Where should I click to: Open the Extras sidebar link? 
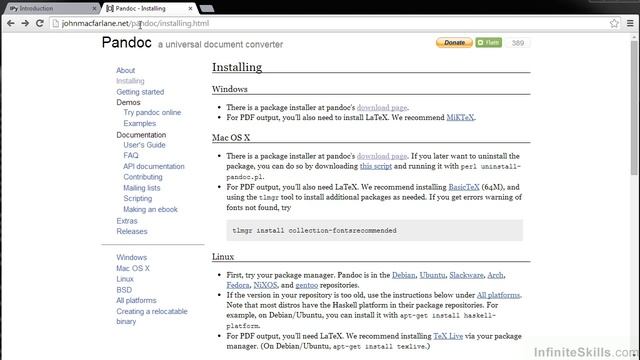(127, 221)
